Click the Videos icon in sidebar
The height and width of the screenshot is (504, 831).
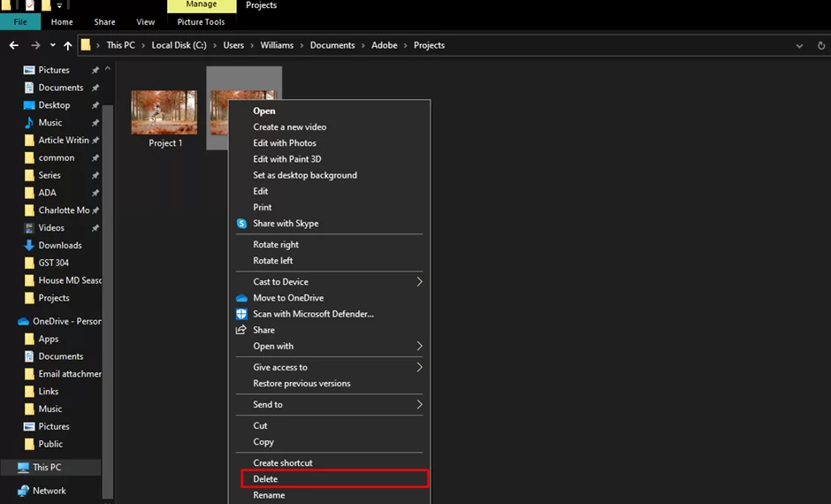pos(29,228)
